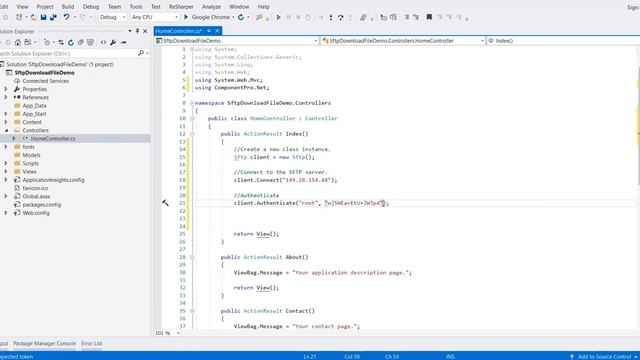Switch to Package Manager Console tab
The width and height of the screenshot is (640, 360).
pyautogui.click(x=44, y=343)
